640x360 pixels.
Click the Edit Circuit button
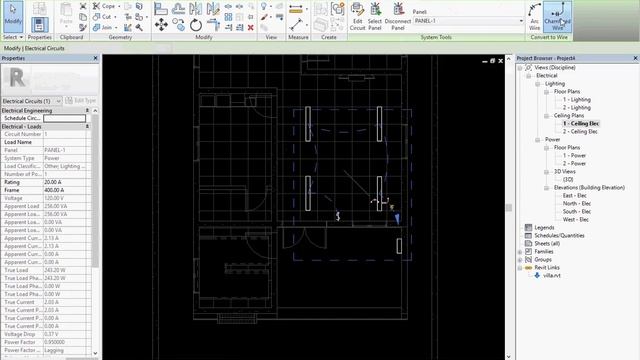[357, 16]
